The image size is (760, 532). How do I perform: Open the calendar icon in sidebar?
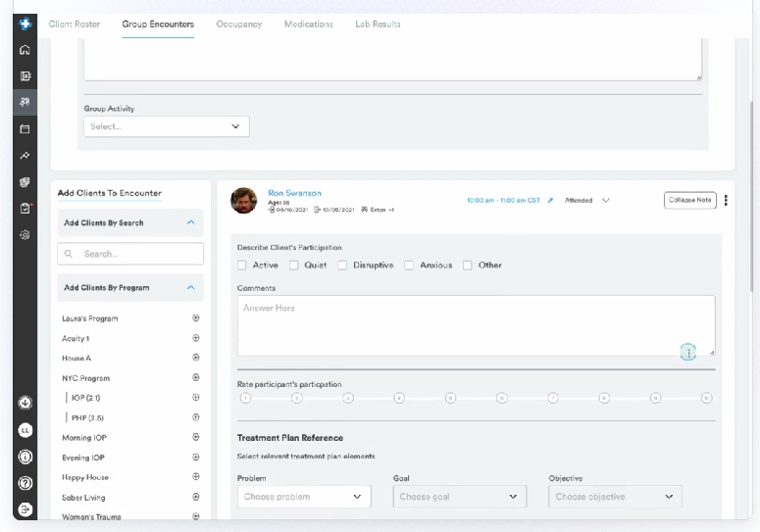25,129
